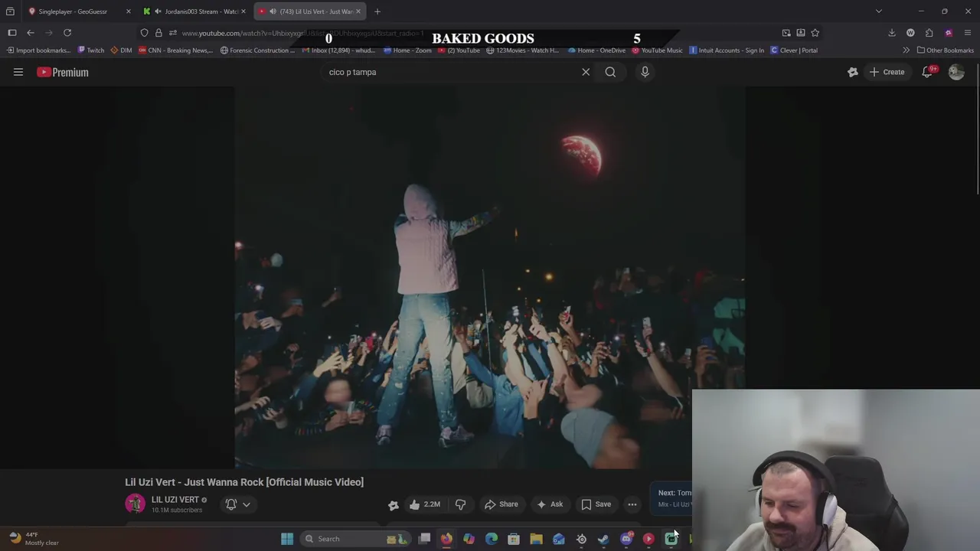The width and height of the screenshot is (980, 551).
Task: Open the Other Bookmarks folder
Action: pos(946,51)
